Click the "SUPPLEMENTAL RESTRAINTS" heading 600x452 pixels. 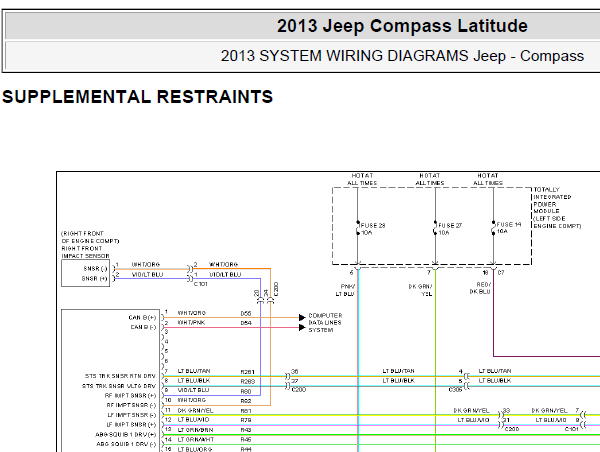pos(137,97)
